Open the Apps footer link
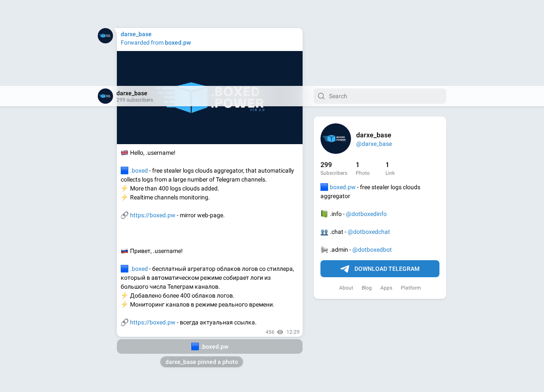This screenshot has width=544, height=392. 386,288
